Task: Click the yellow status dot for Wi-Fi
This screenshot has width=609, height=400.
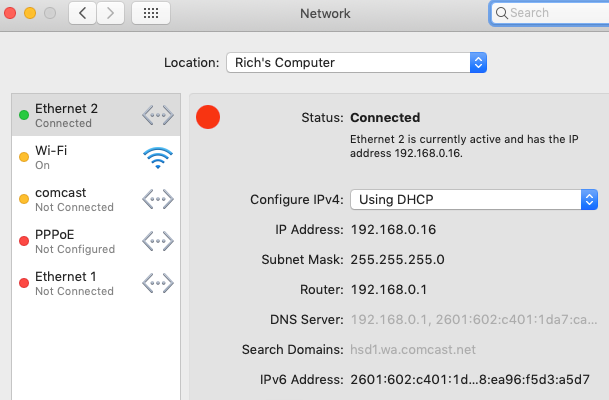Action: click(x=24, y=157)
